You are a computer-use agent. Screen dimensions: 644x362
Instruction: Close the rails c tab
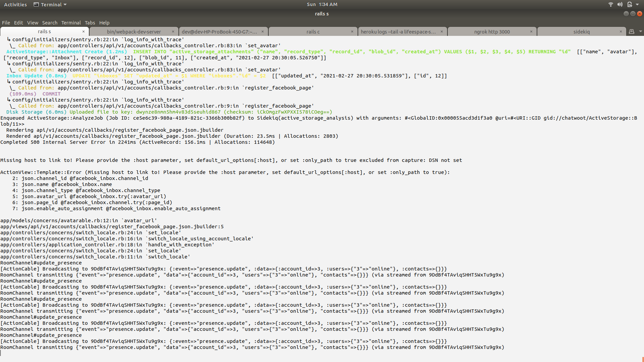[x=352, y=31]
